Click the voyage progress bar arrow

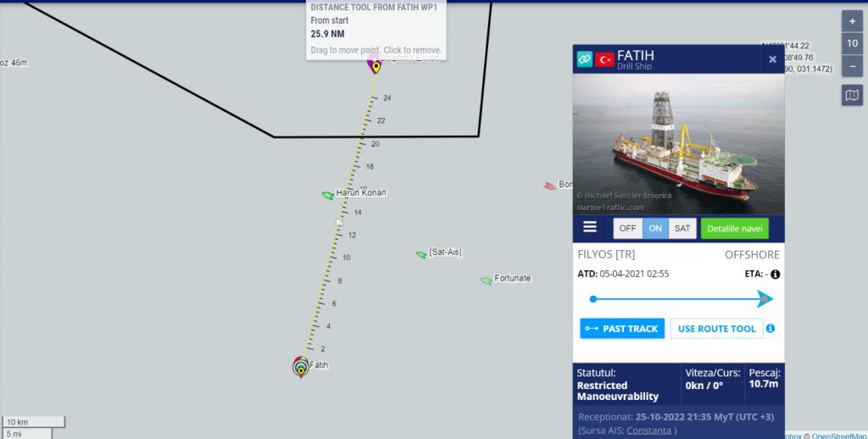[x=765, y=299]
